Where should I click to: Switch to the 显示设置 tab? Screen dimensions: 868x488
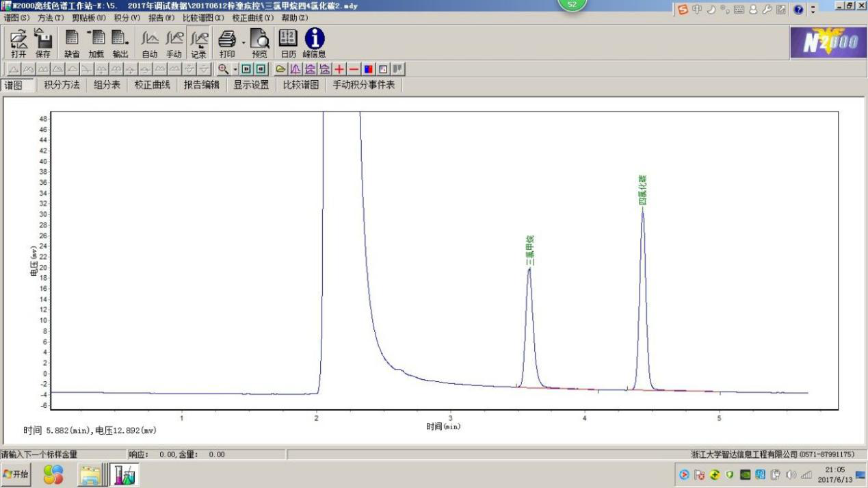click(x=251, y=85)
